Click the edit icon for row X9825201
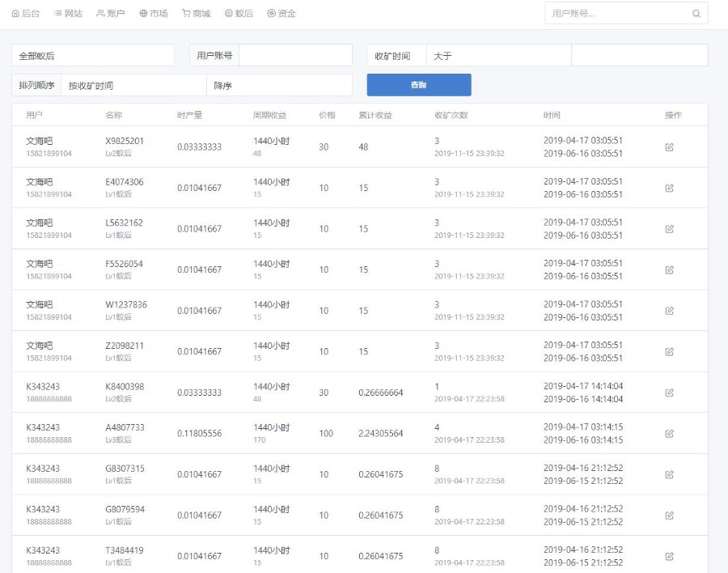The height and width of the screenshot is (573, 728). pyautogui.click(x=669, y=147)
